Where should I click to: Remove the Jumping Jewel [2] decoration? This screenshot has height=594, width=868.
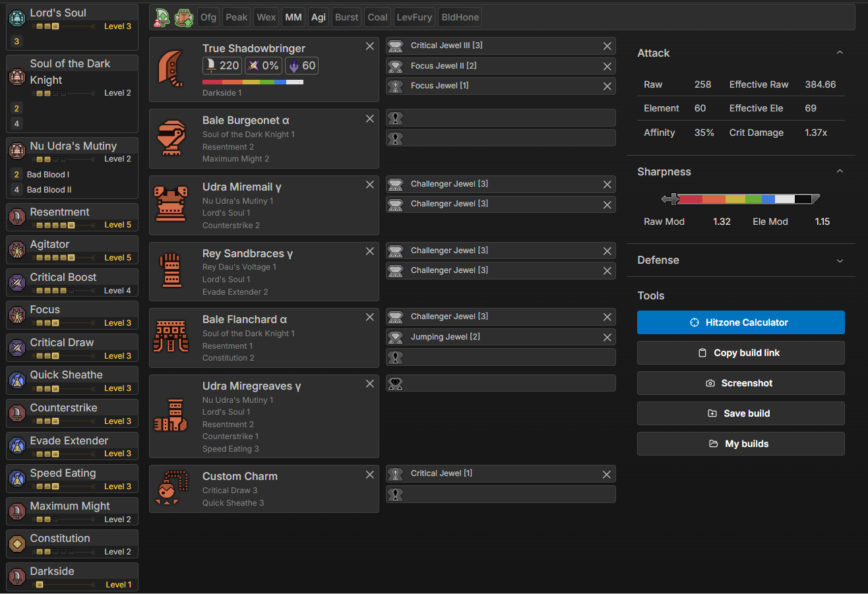607,338
